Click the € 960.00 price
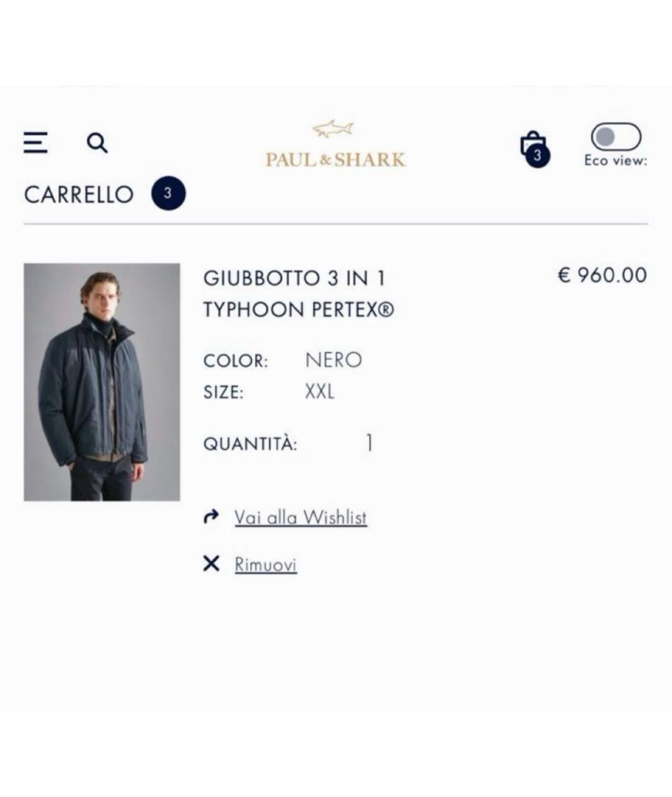Image resolution: width=672 pixels, height=797 pixels. 602,275
